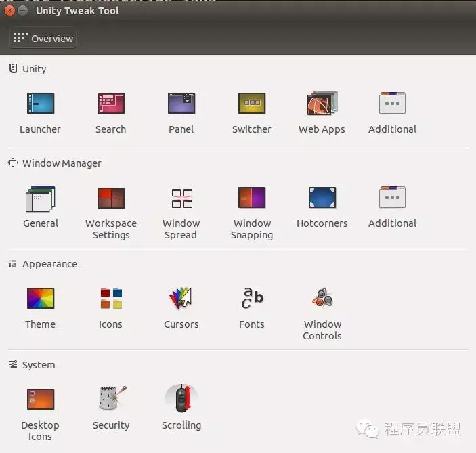Image resolution: width=476 pixels, height=453 pixels.
Task: Open the Launcher settings icon
Action: point(41,103)
